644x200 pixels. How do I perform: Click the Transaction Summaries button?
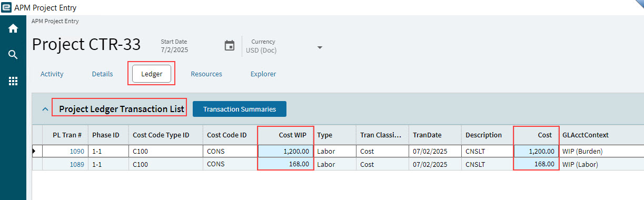tap(240, 109)
